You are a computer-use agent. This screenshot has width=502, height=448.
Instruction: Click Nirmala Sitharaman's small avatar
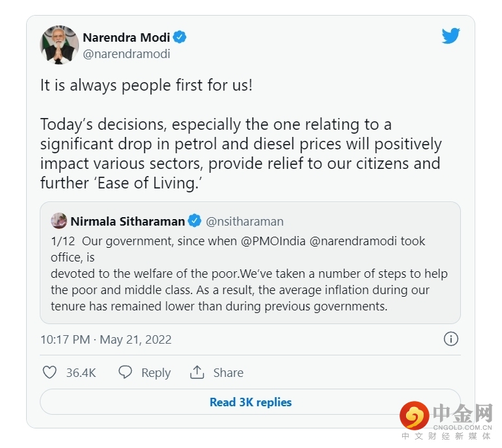pyautogui.click(x=59, y=221)
